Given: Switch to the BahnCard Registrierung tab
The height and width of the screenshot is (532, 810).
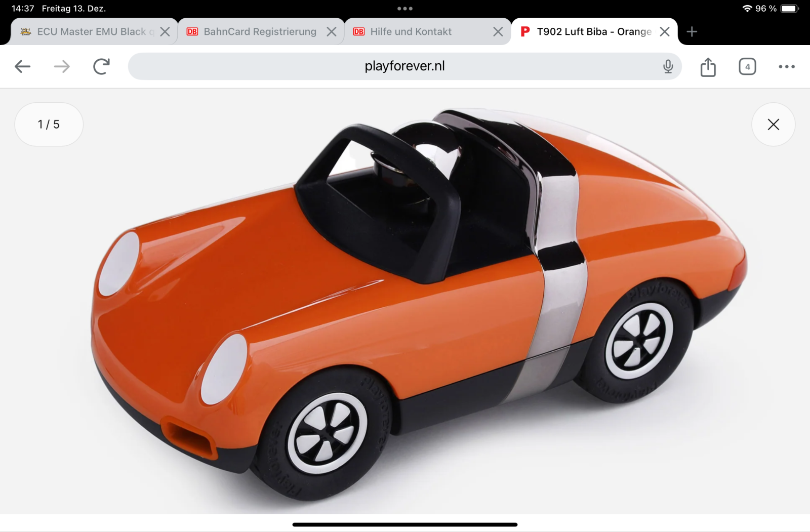Looking at the screenshot, I should click(x=261, y=32).
